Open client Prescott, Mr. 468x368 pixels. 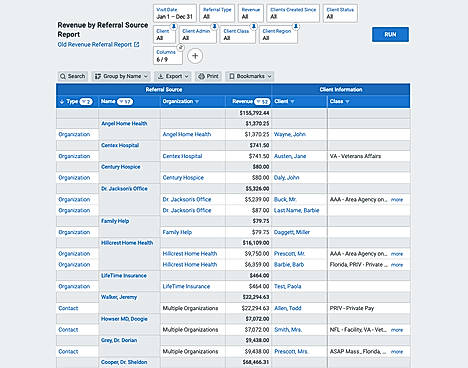289,254
